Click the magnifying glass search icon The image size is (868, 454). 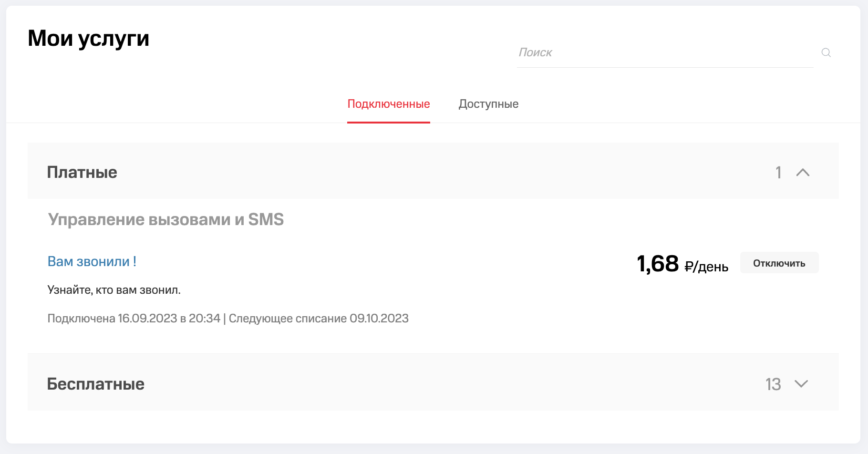[x=826, y=52]
